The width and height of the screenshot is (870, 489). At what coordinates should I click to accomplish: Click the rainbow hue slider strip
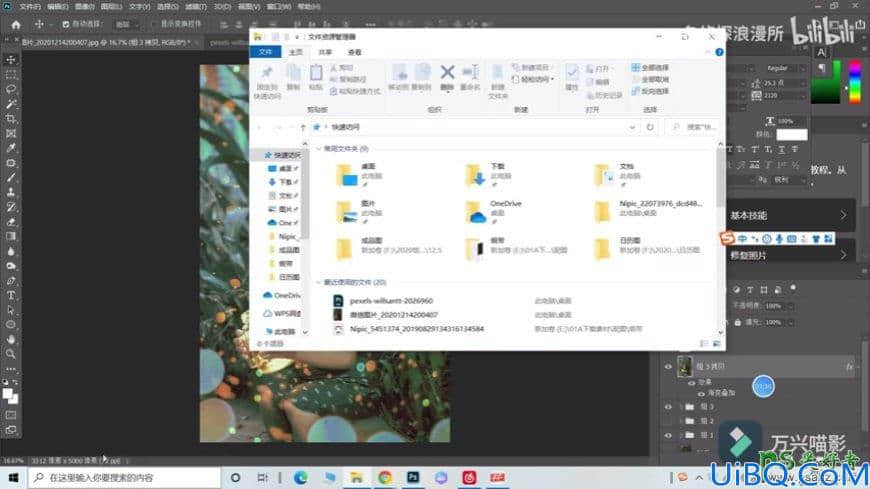(855, 82)
